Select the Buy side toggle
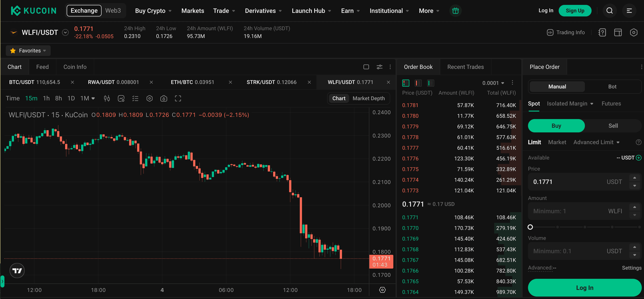The image size is (644, 299). (556, 126)
